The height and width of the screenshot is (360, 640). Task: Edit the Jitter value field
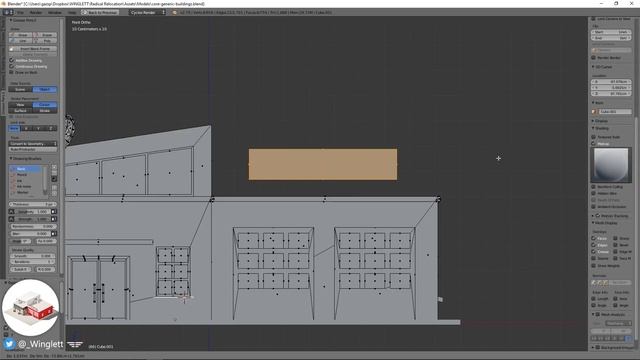point(30,234)
